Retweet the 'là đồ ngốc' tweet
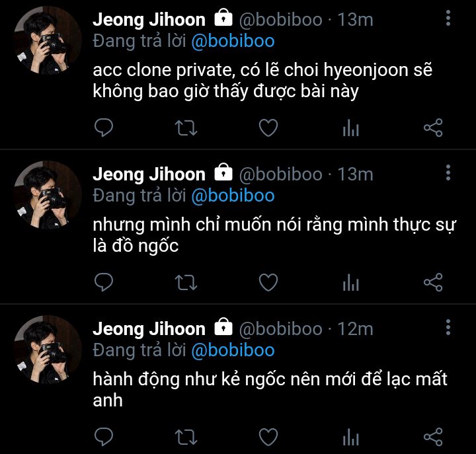 click(186, 283)
